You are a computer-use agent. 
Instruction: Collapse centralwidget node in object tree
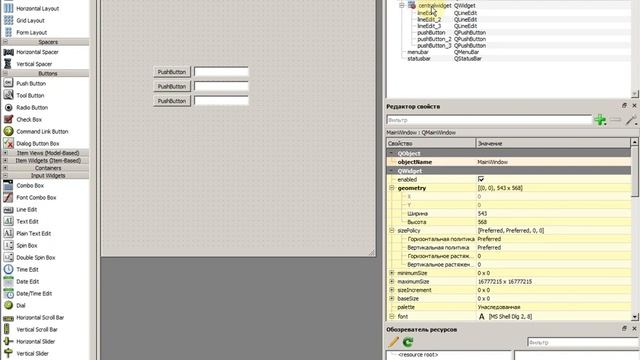point(402,5)
